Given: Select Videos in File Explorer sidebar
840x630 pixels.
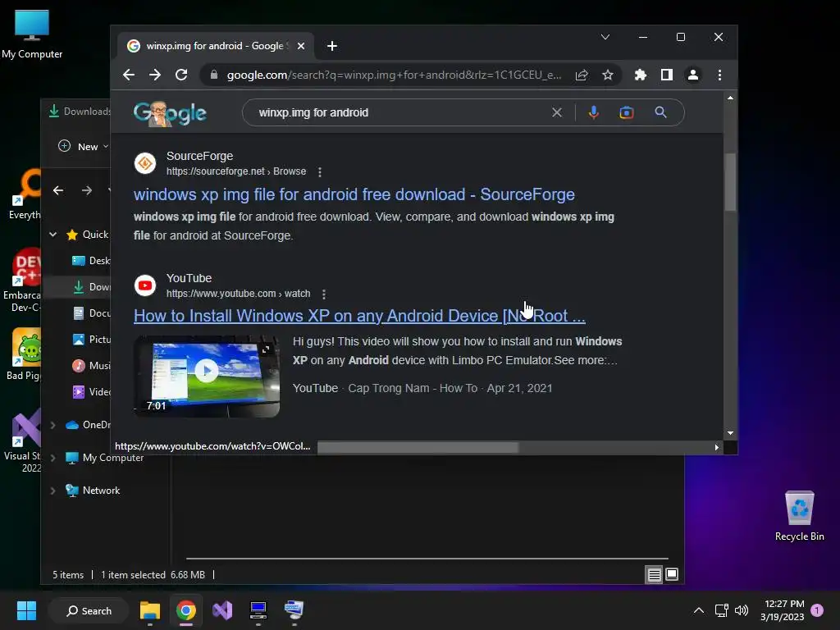Looking at the screenshot, I should coord(91,392).
